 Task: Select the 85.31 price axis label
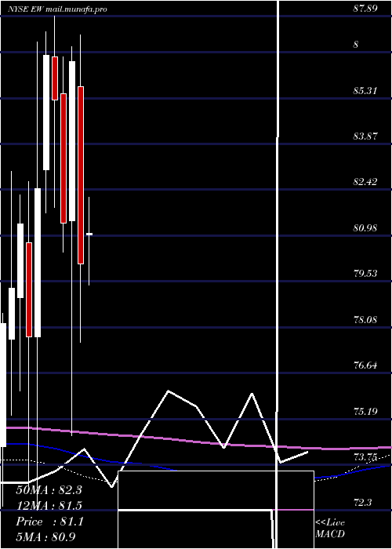pyautogui.click(x=365, y=91)
